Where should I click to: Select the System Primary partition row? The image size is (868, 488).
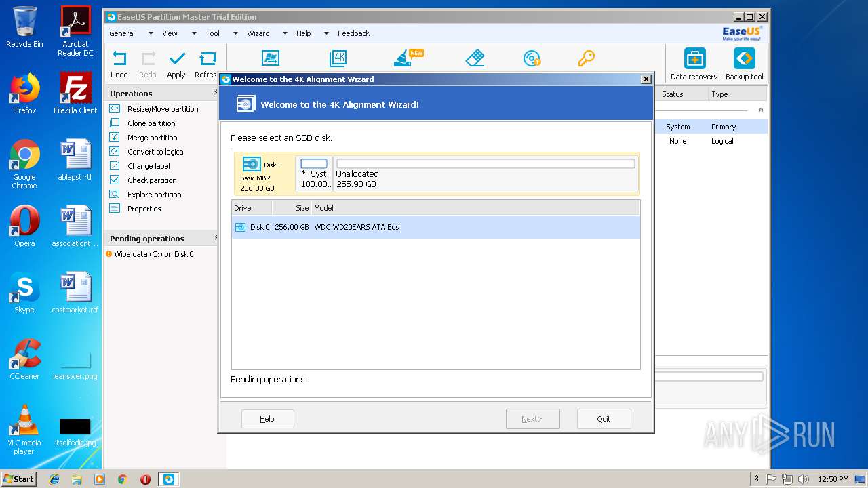(711, 127)
